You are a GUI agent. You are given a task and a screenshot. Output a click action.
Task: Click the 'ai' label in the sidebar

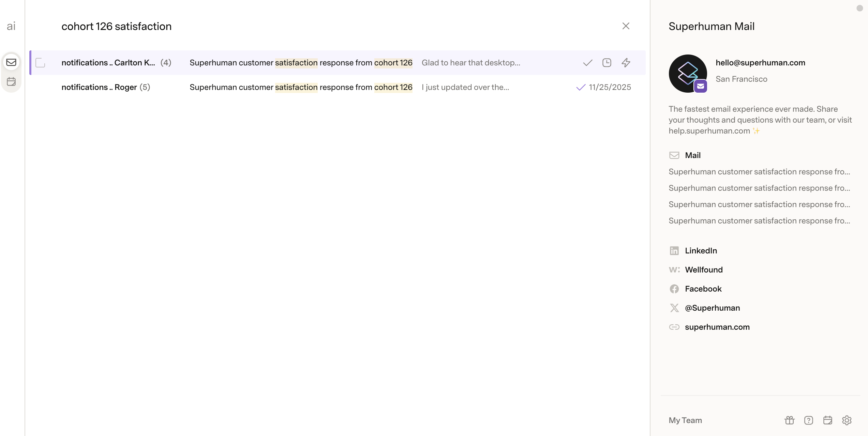point(11,26)
